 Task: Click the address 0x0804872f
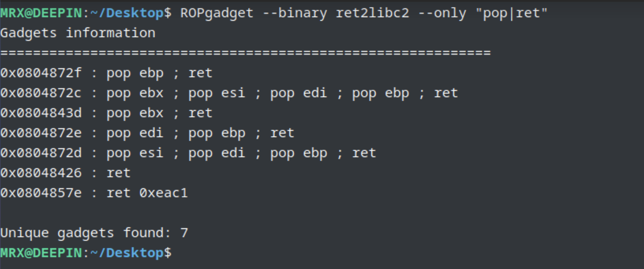point(41,73)
